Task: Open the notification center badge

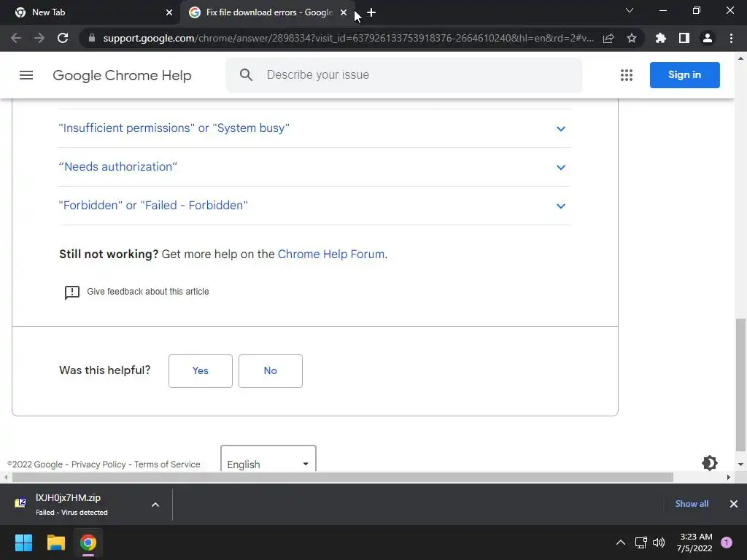Action: point(727,542)
